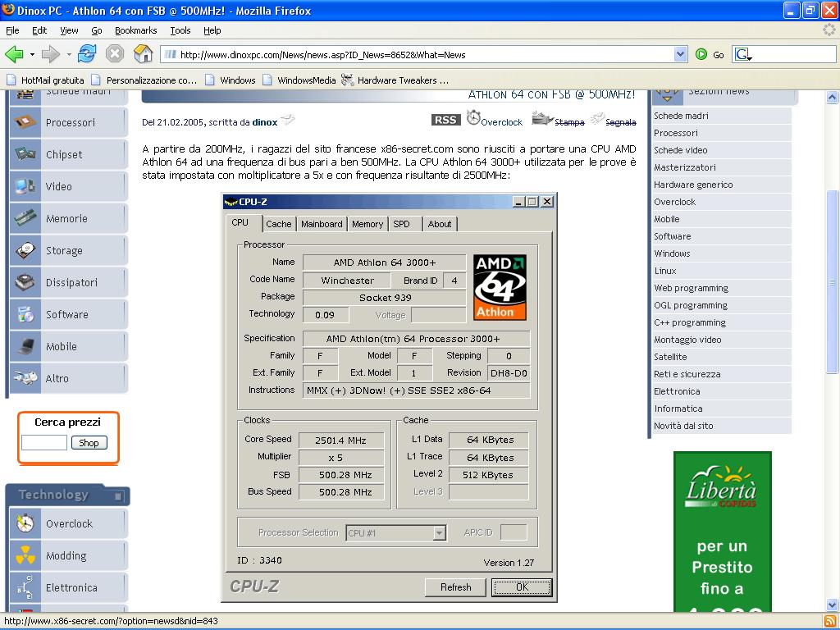
Task: Open the Overclock article category link
Action: (x=501, y=122)
